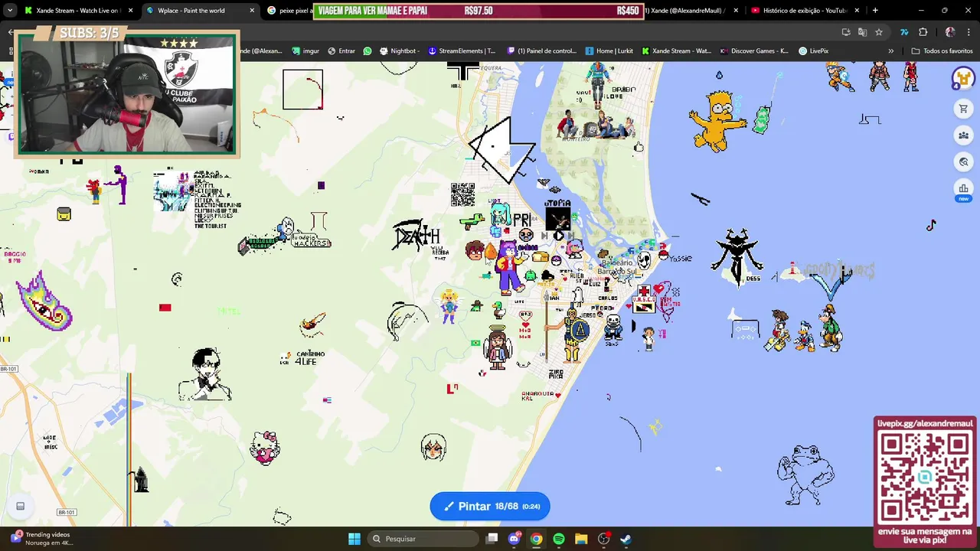Open the imgur bookmark

pyautogui.click(x=305, y=51)
